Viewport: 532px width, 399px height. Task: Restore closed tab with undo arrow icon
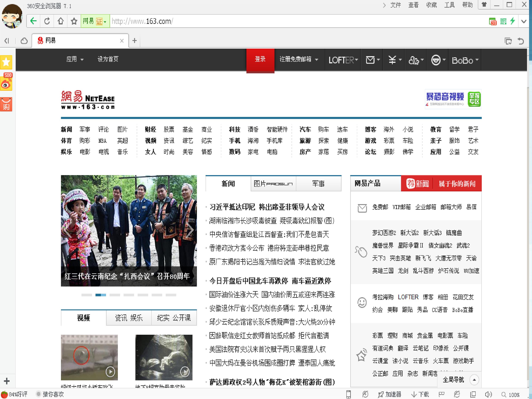coord(521,41)
